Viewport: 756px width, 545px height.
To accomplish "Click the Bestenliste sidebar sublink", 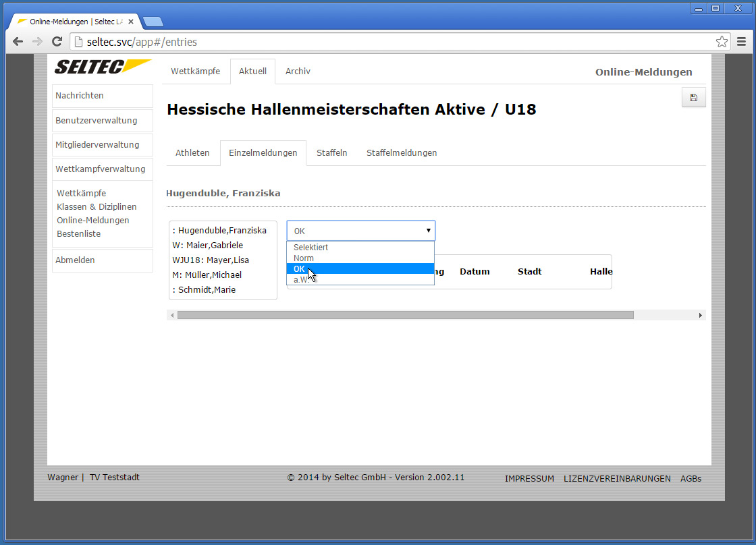I will point(78,233).
